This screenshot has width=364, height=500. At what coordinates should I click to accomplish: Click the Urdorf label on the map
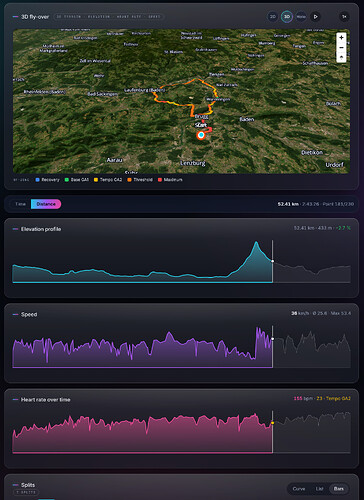[x=334, y=165]
